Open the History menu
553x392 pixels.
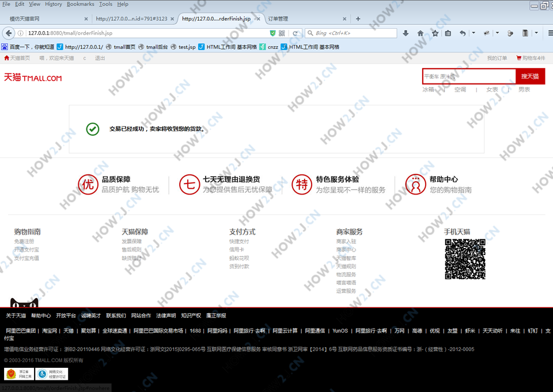[53, 4]
